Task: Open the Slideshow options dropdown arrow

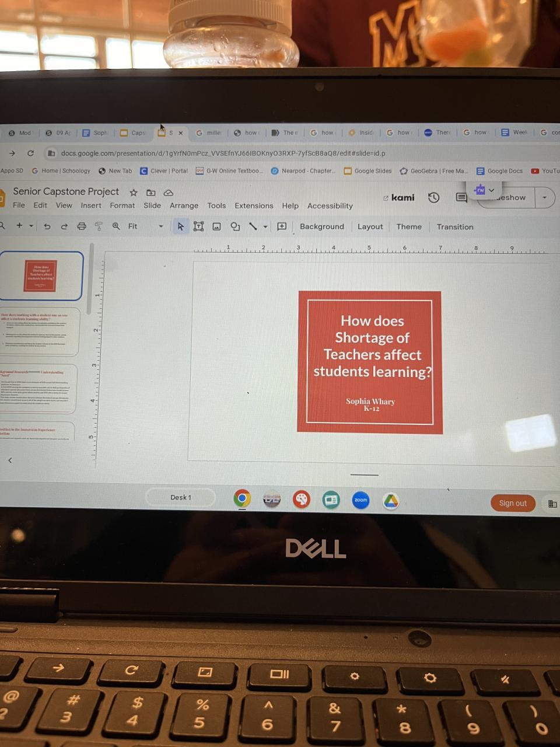Action: 544,197
